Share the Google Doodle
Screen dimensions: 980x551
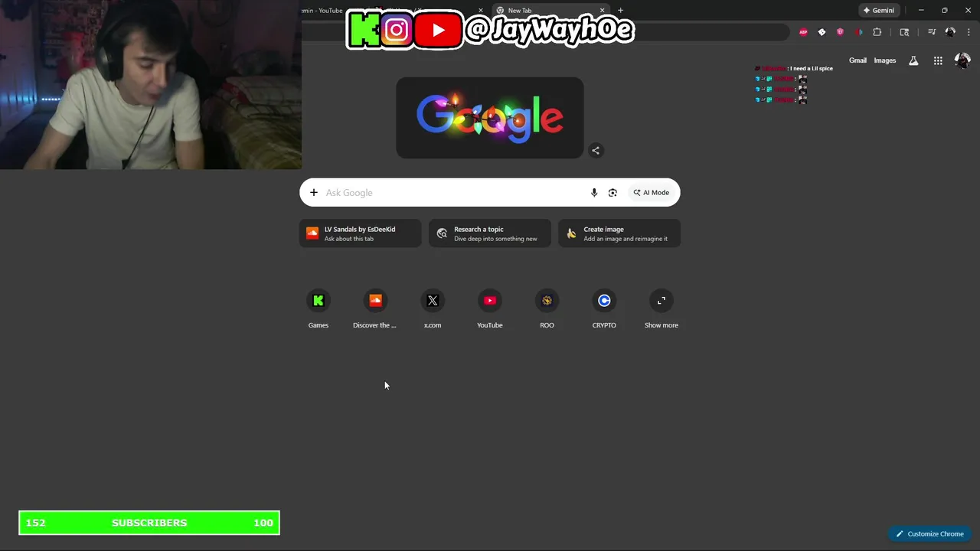(x=596, y=150)
